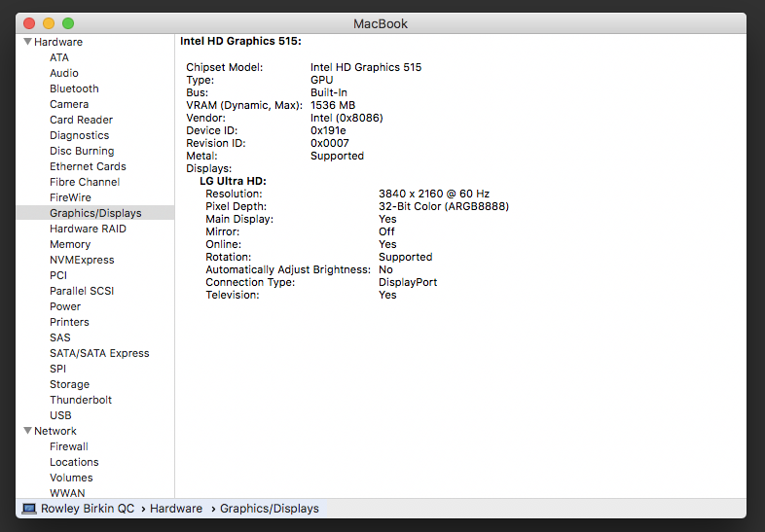
Task: Open the Bluetooth hardware entry
Action: click(x=74, y=89)
